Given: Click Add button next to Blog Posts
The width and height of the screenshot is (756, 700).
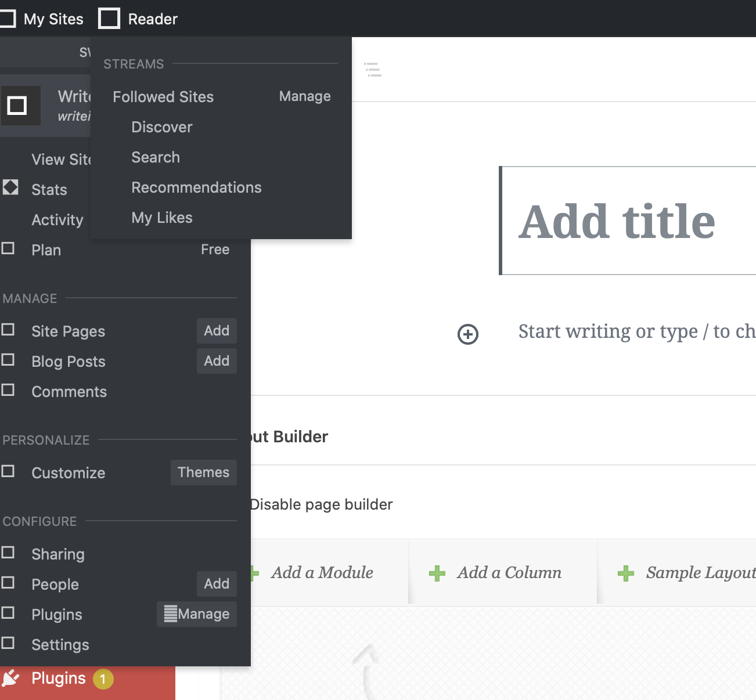Looking at the screenshot, I should (x=217, y=361).
